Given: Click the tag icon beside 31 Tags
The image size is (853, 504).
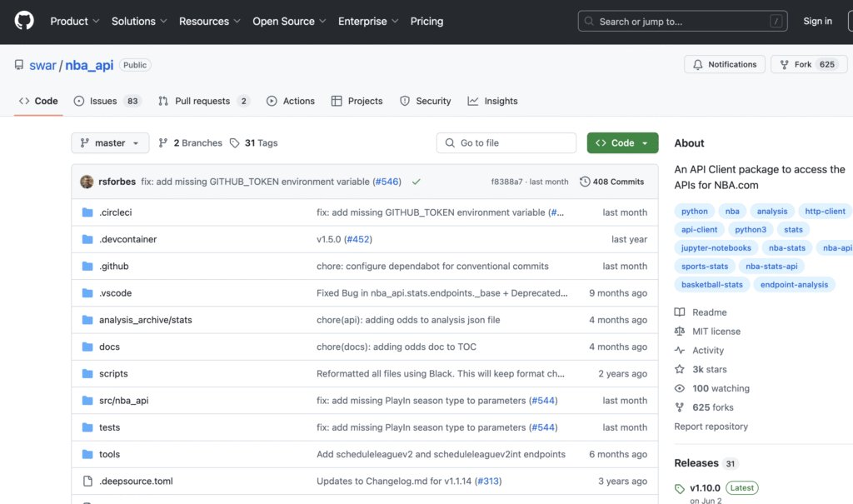Looking at the screenshot, I should pyautogui.click(x=234, y=143).
